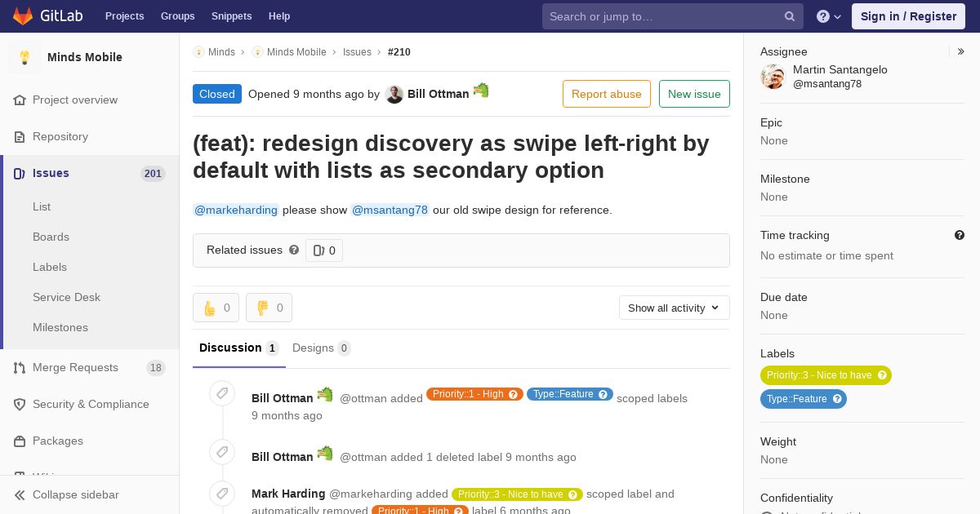Click the search magnifier icon
Screen dimensions: 980x514
tap(790, 16)
